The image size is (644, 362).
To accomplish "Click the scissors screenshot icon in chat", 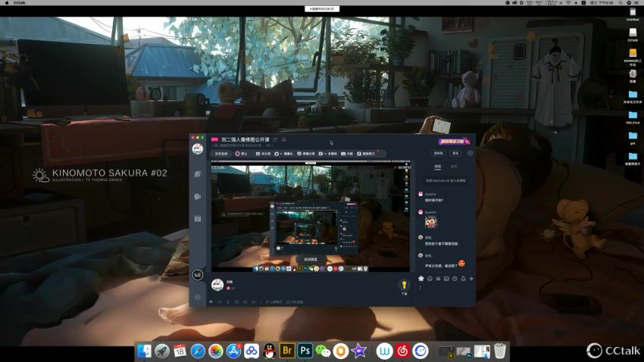I will pyautogui.click(x=438, y=279).
